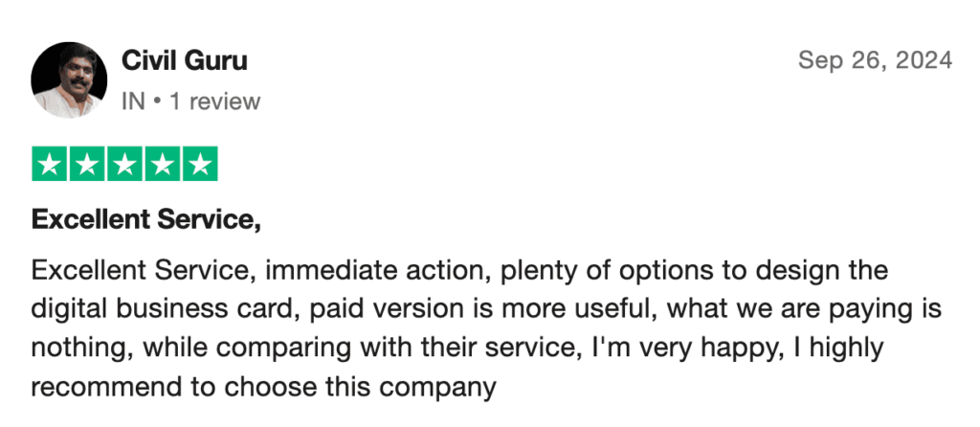Click the dot separator beside IN

[x=157, y=101]
